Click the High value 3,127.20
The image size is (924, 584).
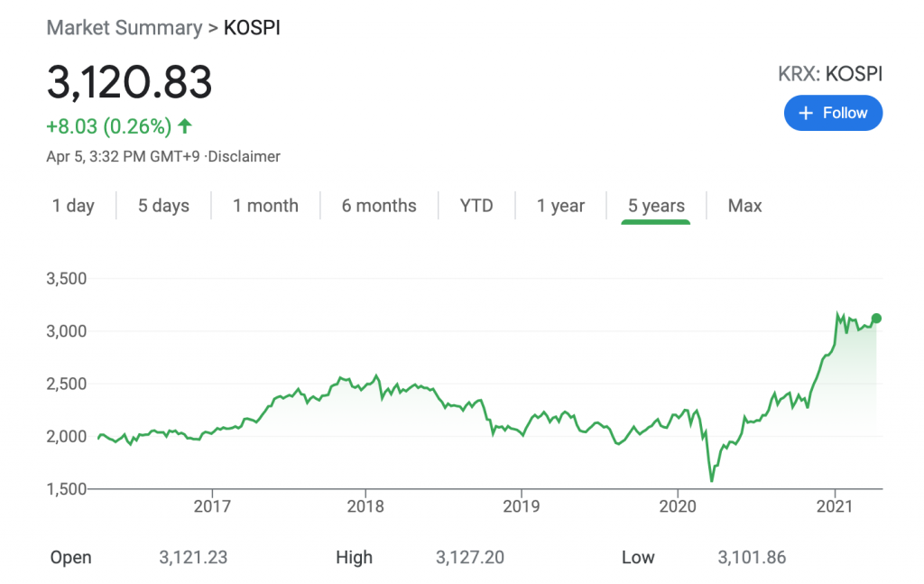(x=469, y=558)
